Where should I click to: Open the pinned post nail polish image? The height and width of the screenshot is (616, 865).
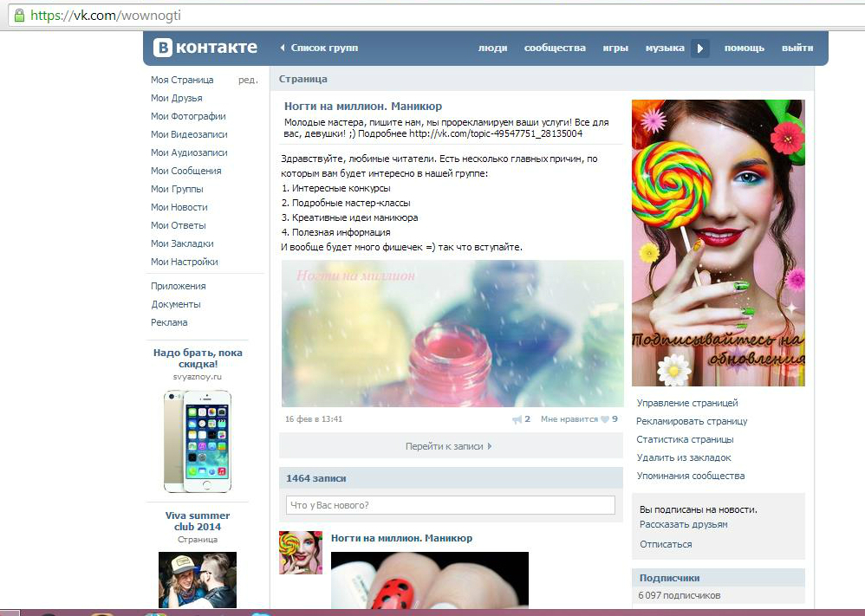pos(452,334)
